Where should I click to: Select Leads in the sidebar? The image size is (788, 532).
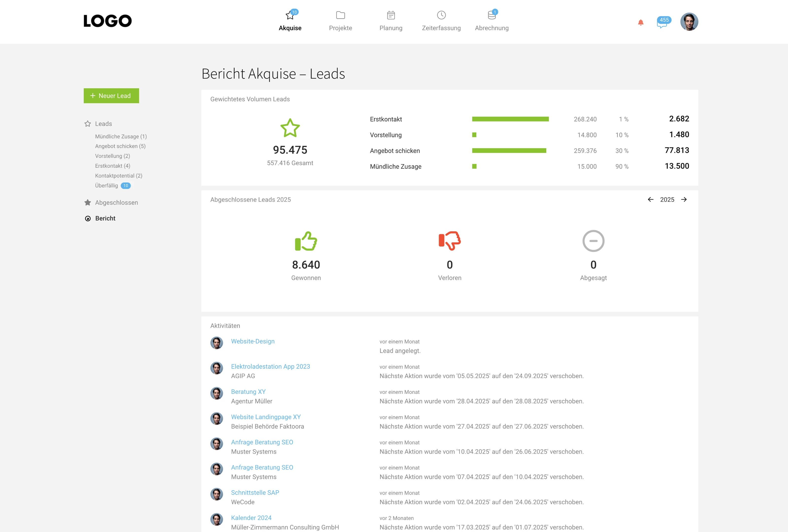click(x=103, y=124)
